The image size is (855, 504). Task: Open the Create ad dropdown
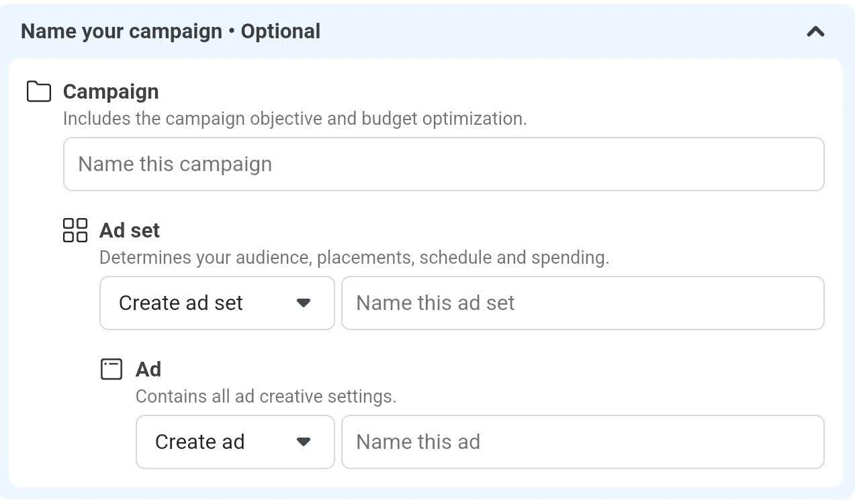pyautogui.click(x=234, y=442)
